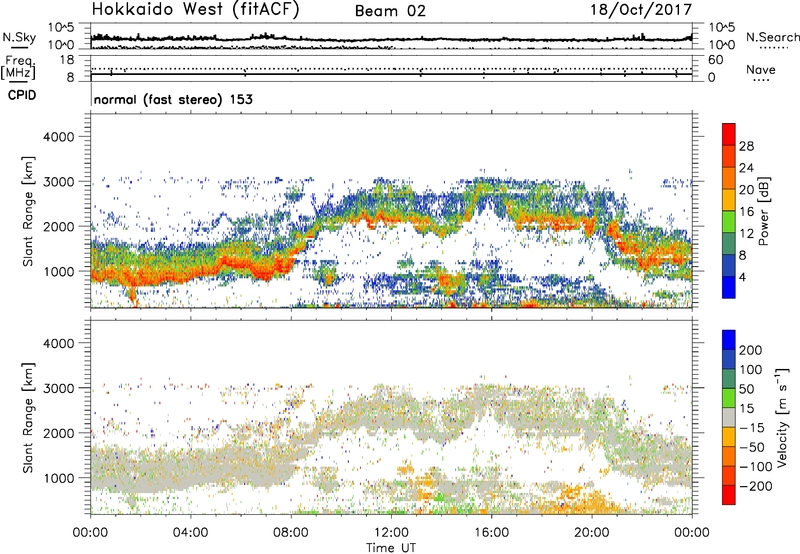The image size is (800, 554).
Task: Click the '-200' velocity colorbar tick
Action: pos(756,486)
